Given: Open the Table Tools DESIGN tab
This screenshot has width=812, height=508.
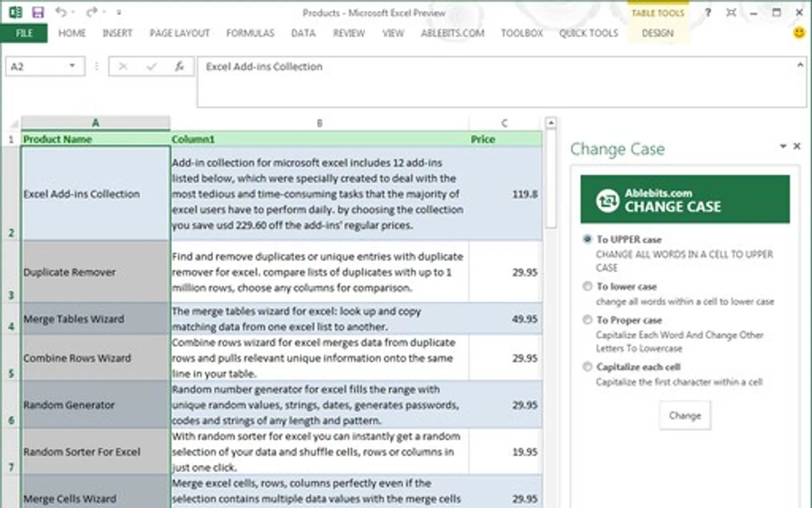Looking at the screenshot, I should [x=657, y=33].
